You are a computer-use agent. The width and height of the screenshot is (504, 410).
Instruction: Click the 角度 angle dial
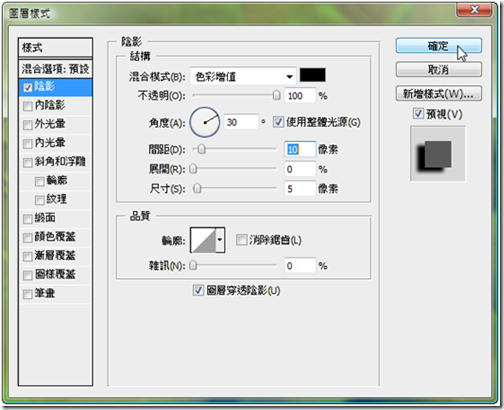[205, 122]
